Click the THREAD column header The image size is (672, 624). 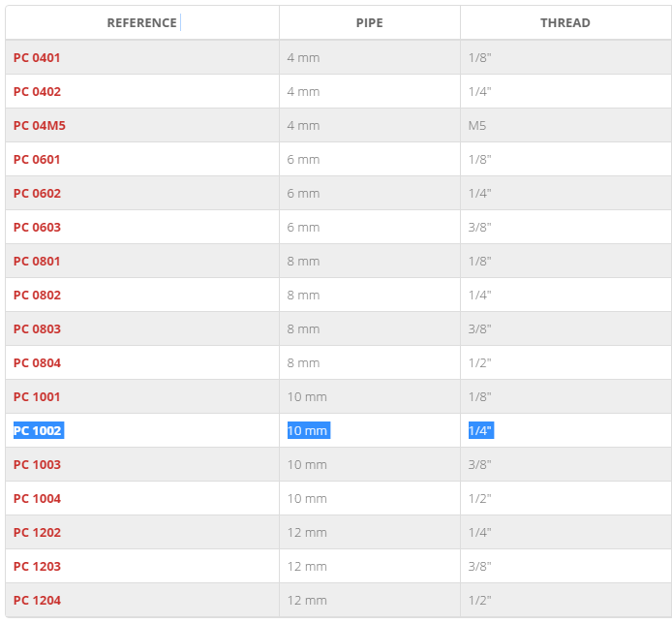[x=565, y=22]
